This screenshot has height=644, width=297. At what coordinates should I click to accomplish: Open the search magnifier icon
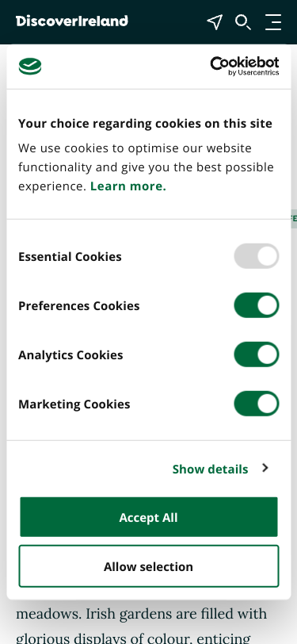point(243,22)
